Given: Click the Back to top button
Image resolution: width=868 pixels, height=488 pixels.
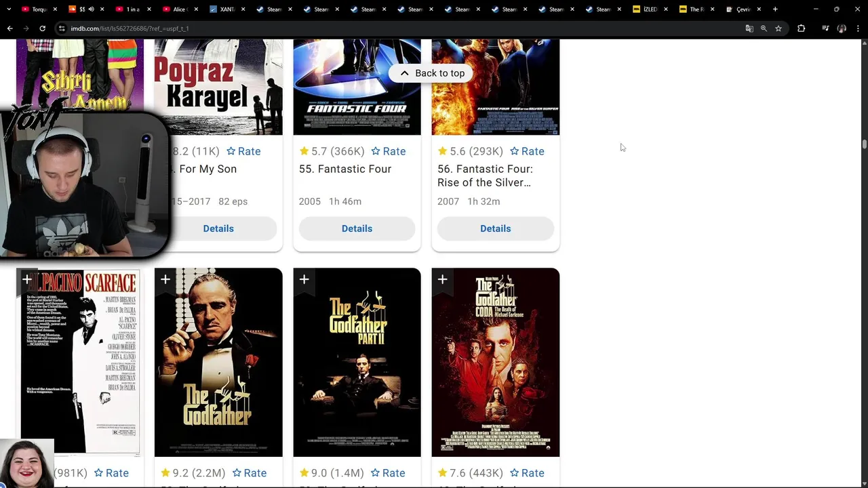Looking at the screenshot, I should [431, 73].
